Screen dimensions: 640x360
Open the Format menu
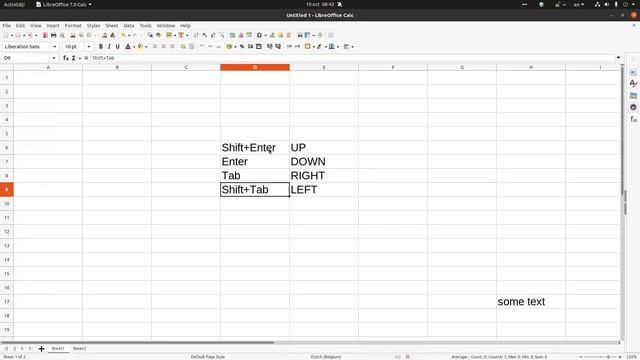tap(73, 25)
